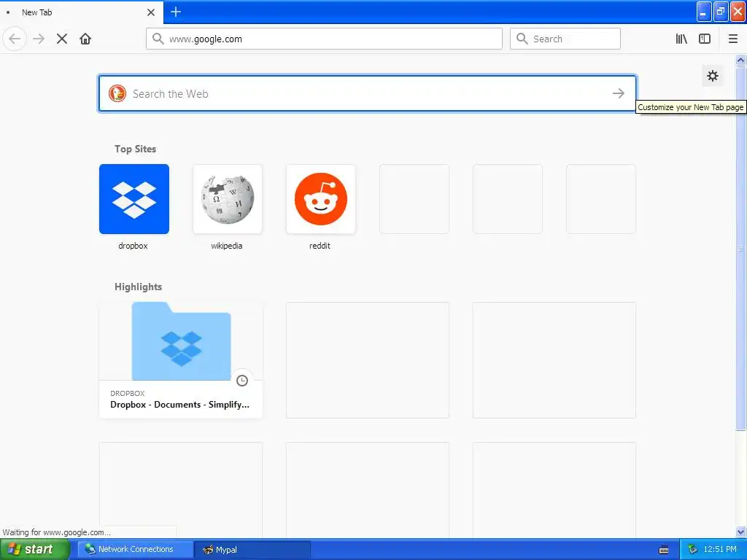Click the toolbar Search field
This screenshot has width=747, height=560.
(x=565, y=39)
